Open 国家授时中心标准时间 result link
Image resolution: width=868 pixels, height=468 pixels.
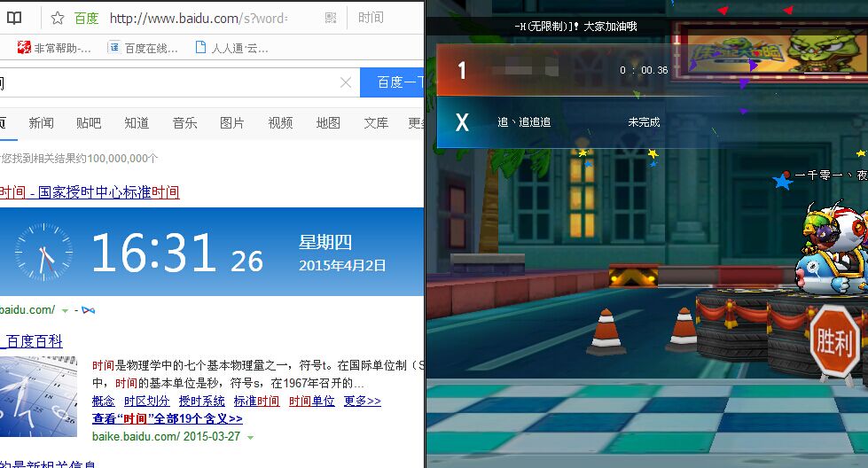pyautogui.click(x=90, y=192)
